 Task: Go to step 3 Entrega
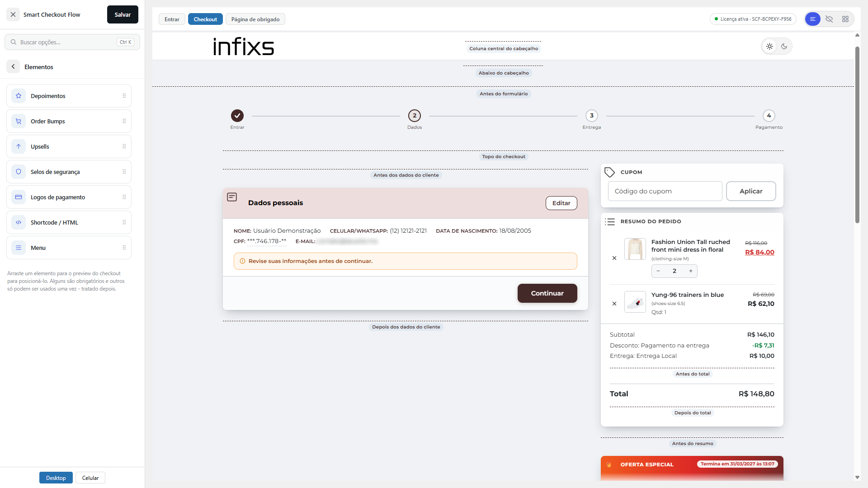[x=592, y=116]
